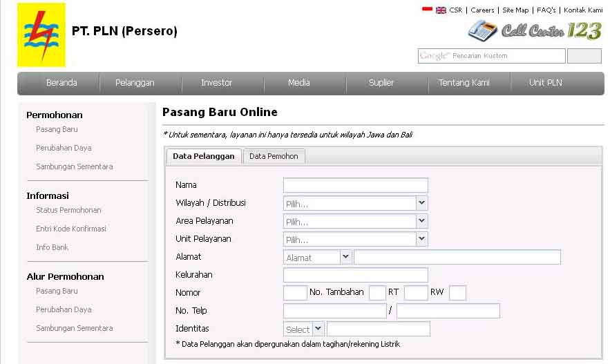The width and height of the screenshot is (610, 364).
Task: Open the Identitas Select dropdown
Action: (303, 329)
